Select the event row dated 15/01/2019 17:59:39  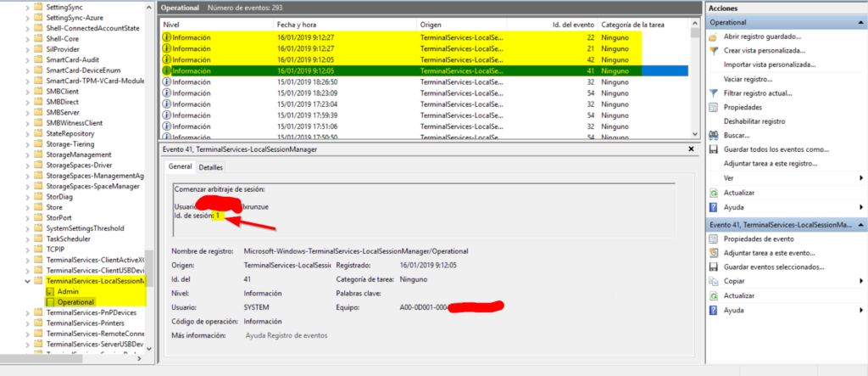coord(424,115)
